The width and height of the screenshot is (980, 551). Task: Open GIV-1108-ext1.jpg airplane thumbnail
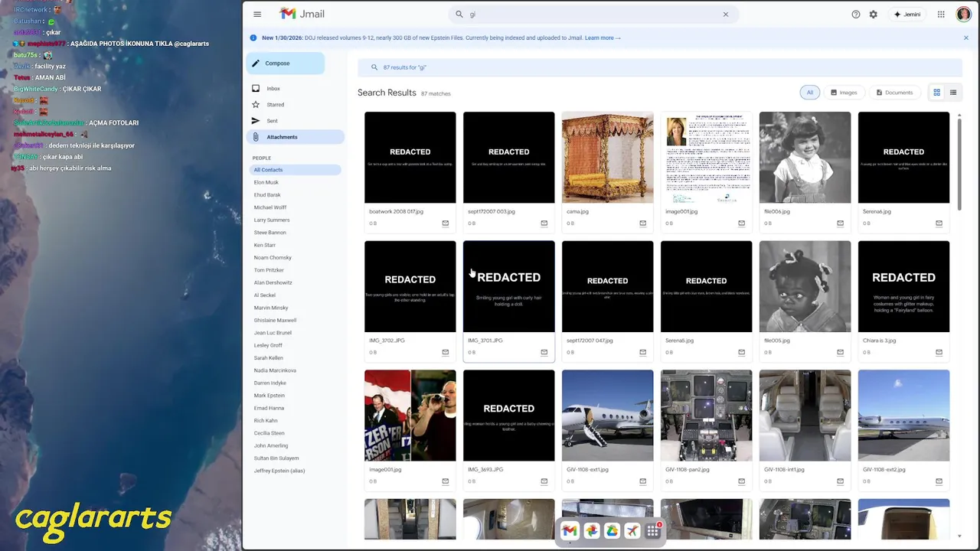click(608, 416)
